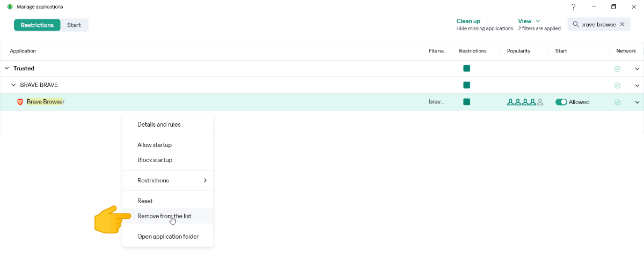Toggle the Allowed start switch for Brave Browser

coord(561,102)
